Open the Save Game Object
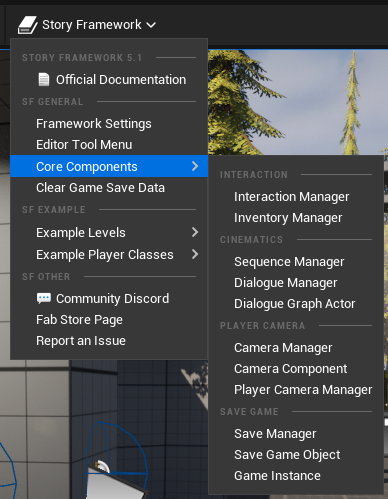 click(296, 455)
